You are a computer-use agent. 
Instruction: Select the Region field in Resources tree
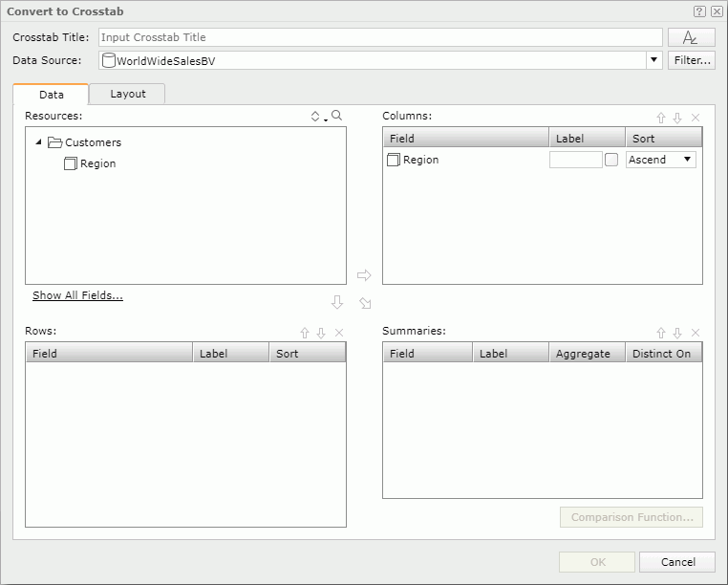tap(97, 163)
